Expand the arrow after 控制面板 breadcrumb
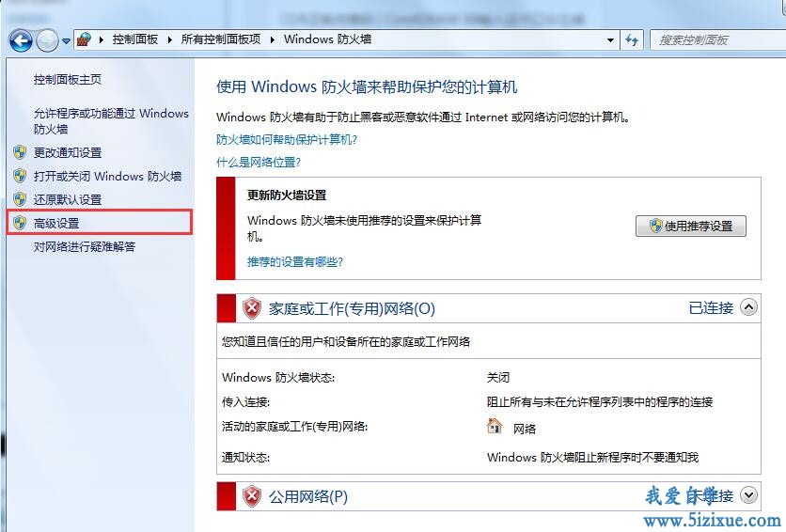The image size is (786, 532). click(x=169, y=39)
